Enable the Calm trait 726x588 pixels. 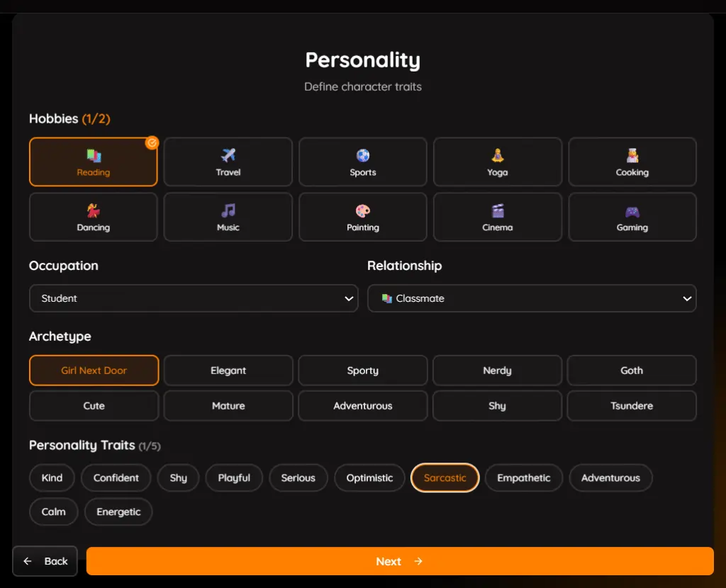click(54, 511)
